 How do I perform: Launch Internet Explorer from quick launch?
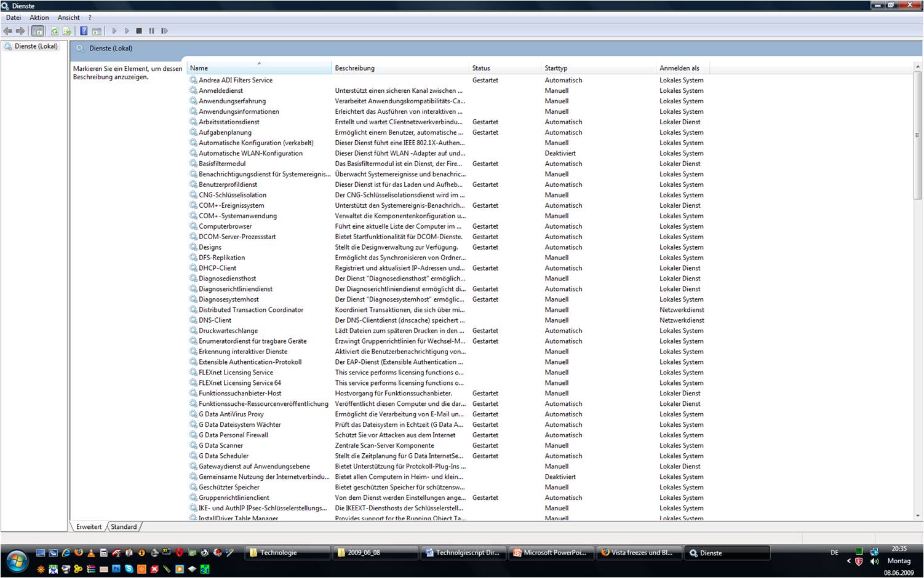click(x=66, y=553)
